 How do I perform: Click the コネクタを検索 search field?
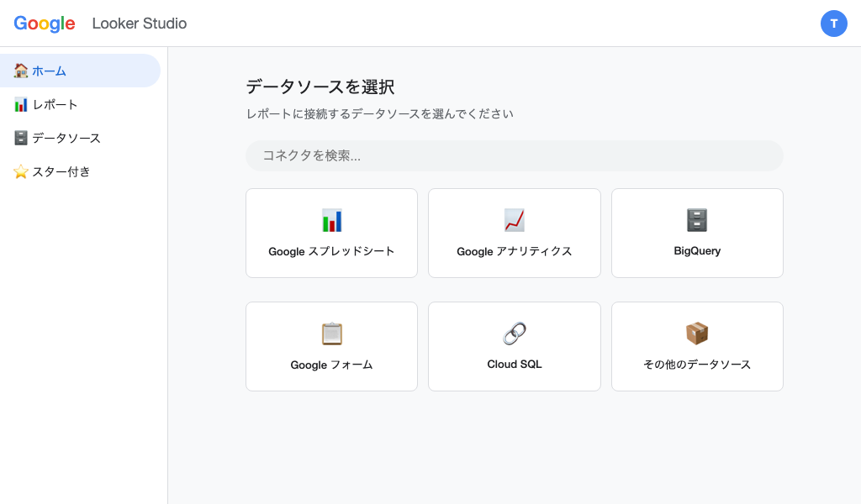tap(514, 155)
